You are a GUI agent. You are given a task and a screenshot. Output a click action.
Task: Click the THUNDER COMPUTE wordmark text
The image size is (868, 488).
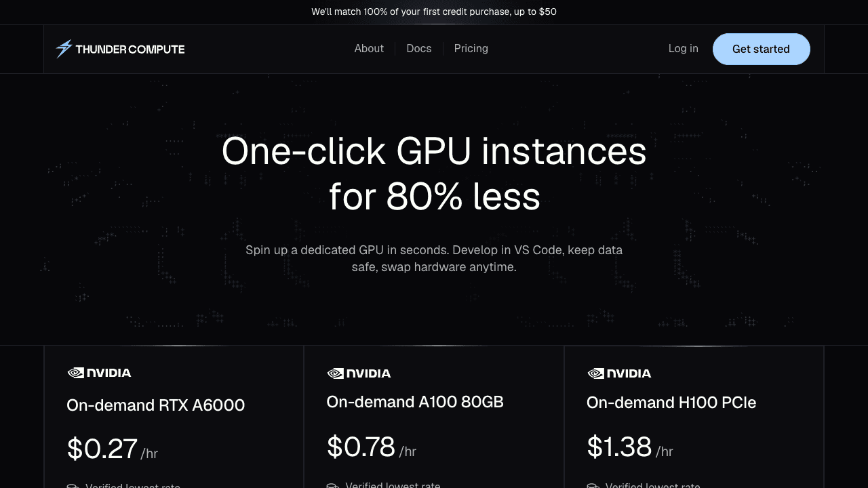tap(130, 49)
